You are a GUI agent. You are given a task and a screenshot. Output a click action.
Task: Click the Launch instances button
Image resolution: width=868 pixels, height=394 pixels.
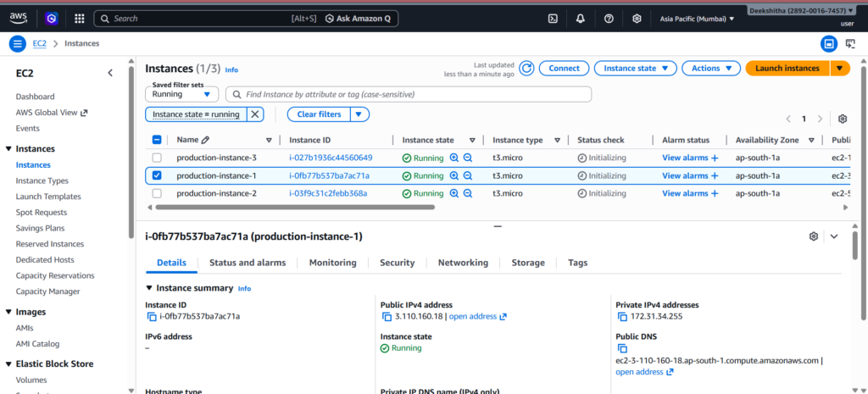point(787,69)
